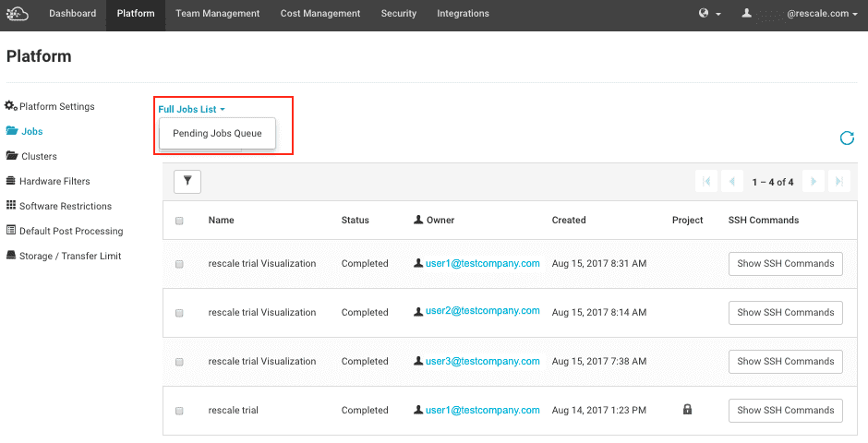Select the checkbox for the 'rescale trial' job
868x443 pixels.
(179, 411)
